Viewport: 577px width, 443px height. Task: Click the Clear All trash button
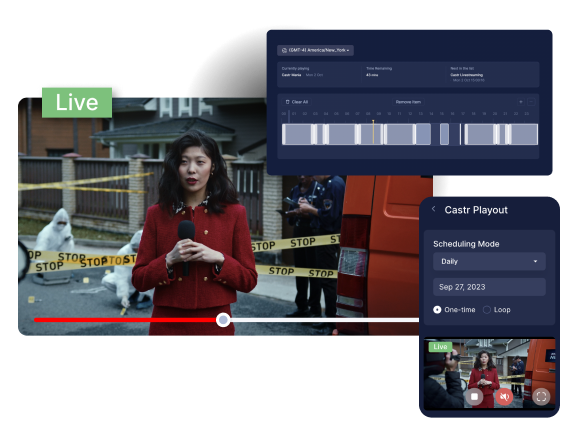coord(297,102)
